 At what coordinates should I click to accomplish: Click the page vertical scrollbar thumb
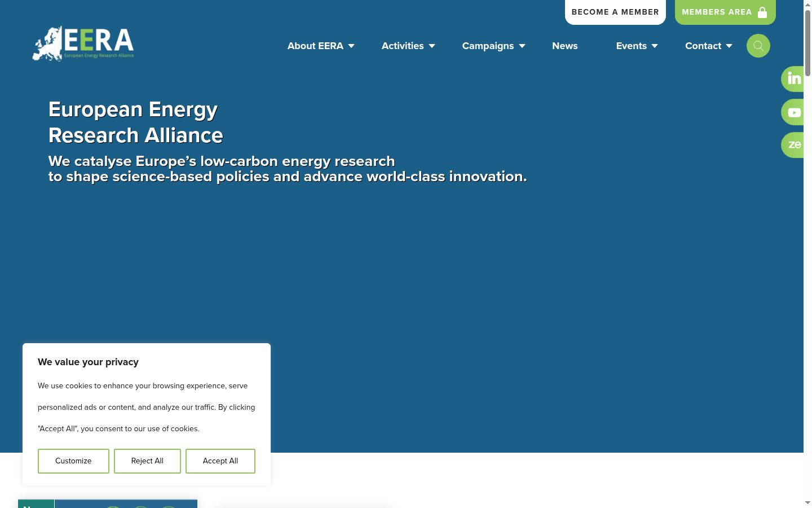click(807, 43)
